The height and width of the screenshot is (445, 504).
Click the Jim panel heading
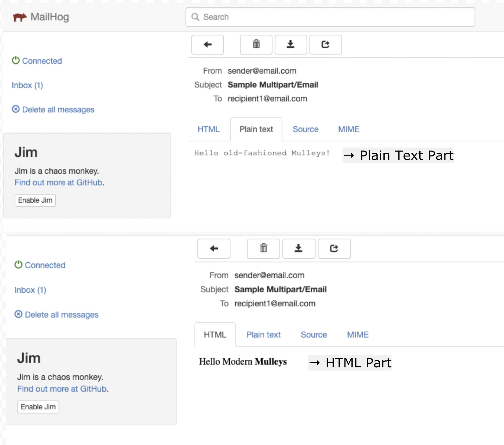point(26,152)
